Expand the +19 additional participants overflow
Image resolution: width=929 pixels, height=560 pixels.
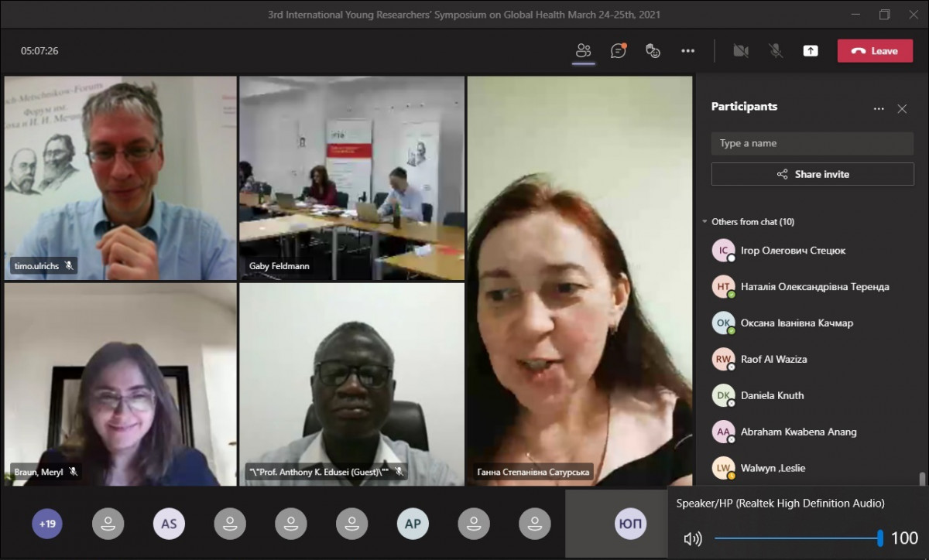tap(47, 524)
